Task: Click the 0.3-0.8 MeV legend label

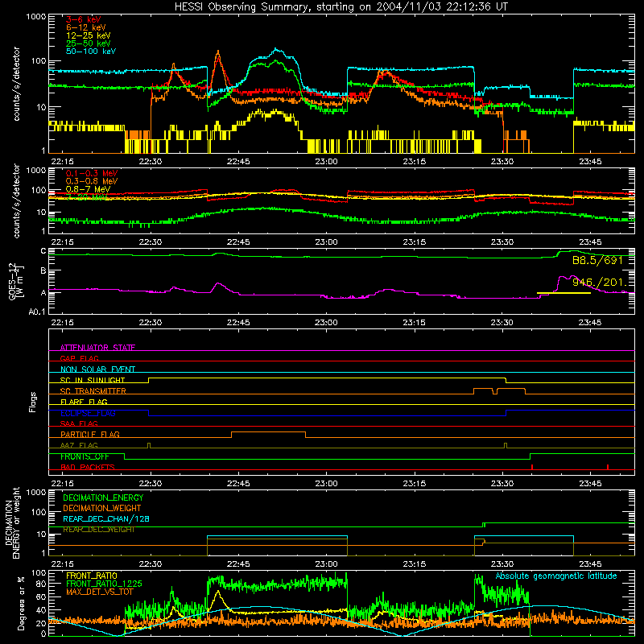Action: 92,181
